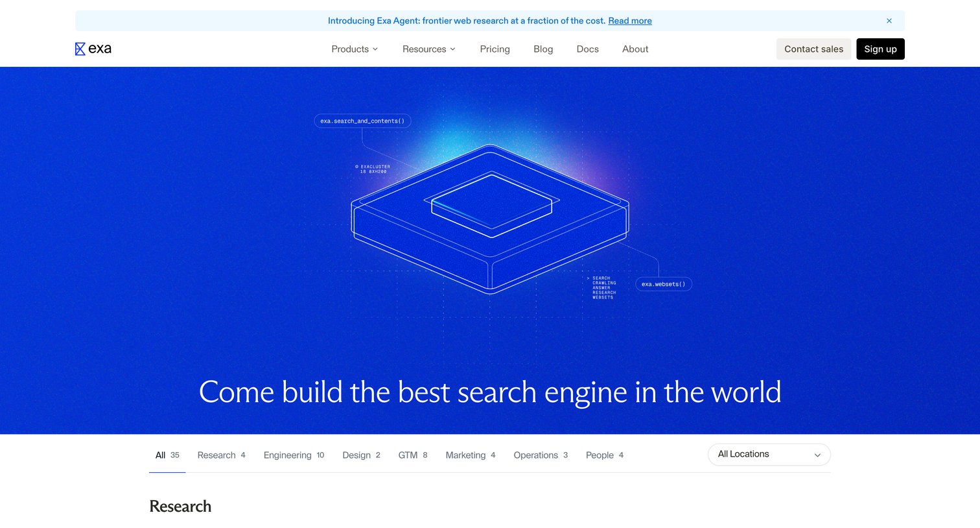Viewport: 980px width, 528px height.
Task: Switch to the Research jobs tab
Action: [221, 455]
